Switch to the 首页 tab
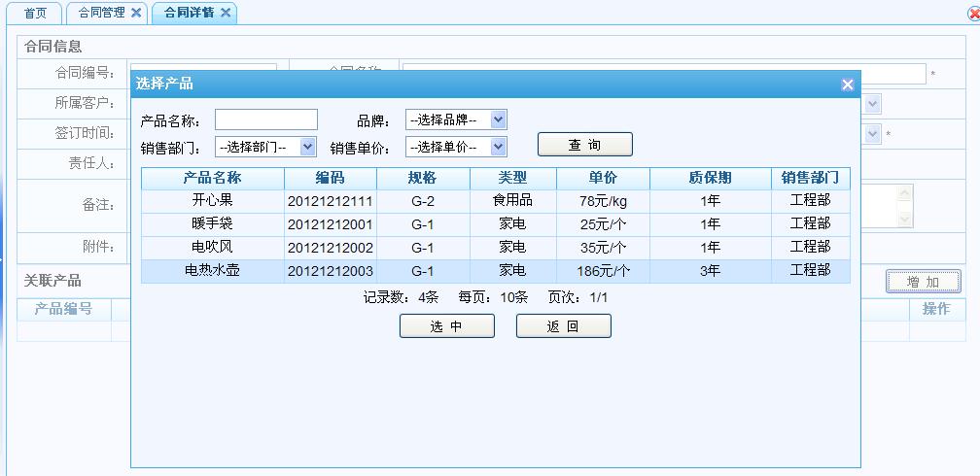This screenshot has width=980, height=476. [35, 13]
